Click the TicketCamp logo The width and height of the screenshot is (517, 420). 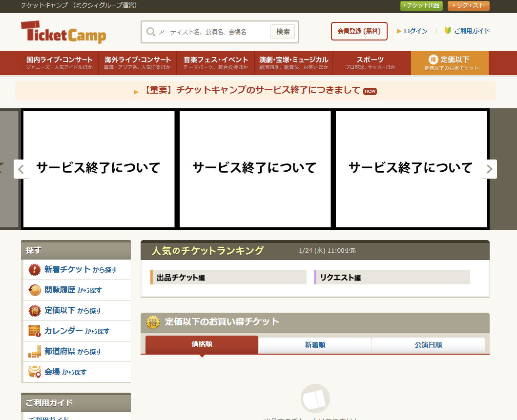(63, 32)
